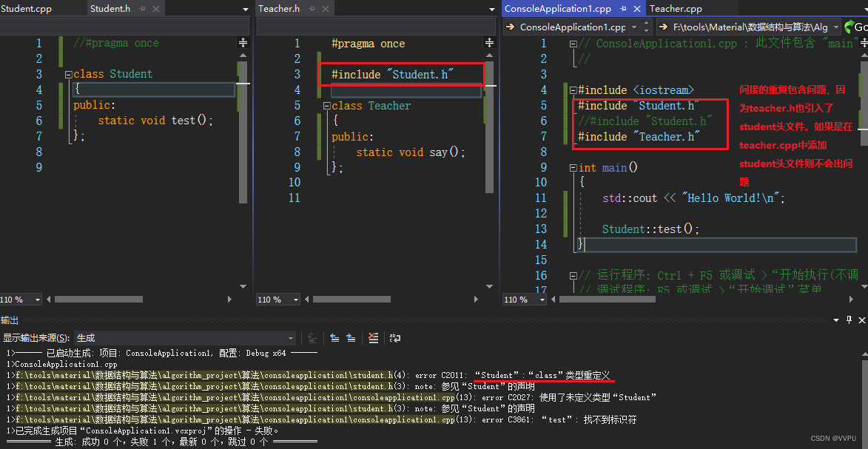
Task: Click the error C2011 output line
Action: pos(309,375)
